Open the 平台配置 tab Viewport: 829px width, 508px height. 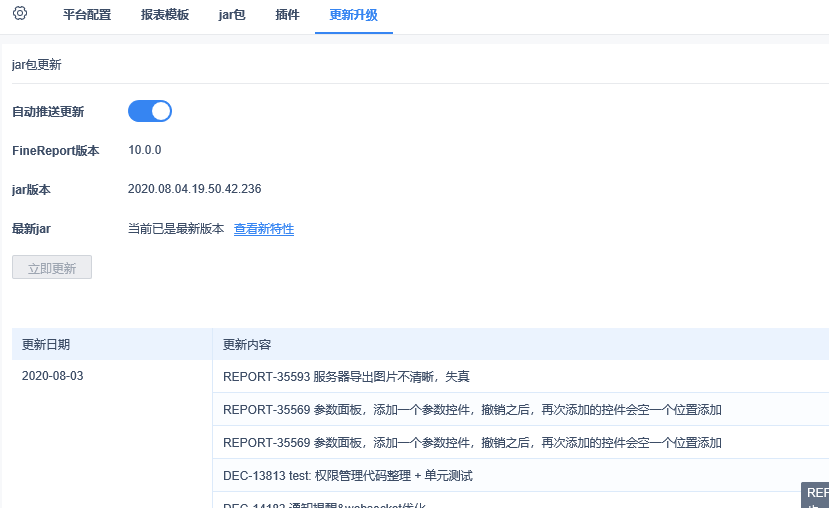[x=87, y=15]
